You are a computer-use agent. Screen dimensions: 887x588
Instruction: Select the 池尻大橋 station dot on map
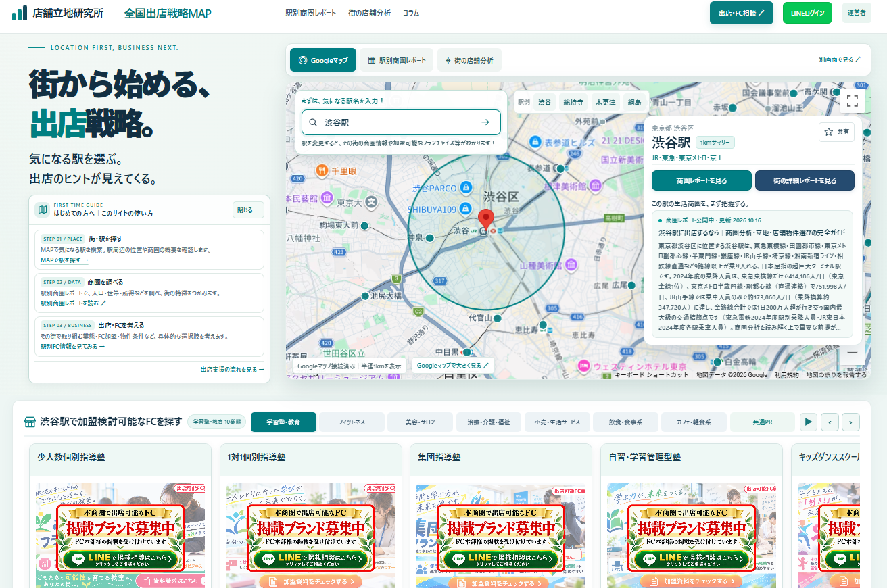point(364,295)
